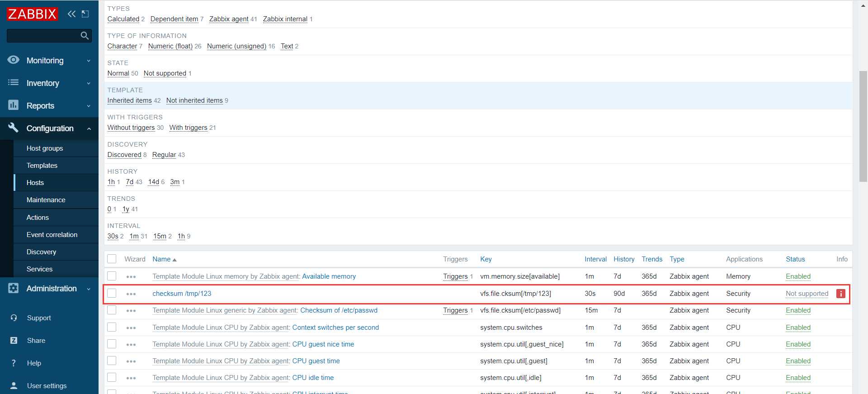The height and width of the screenshot is (394, 868).
Task: Tick the select-all checkbox in table header
Action: point(112,259)
